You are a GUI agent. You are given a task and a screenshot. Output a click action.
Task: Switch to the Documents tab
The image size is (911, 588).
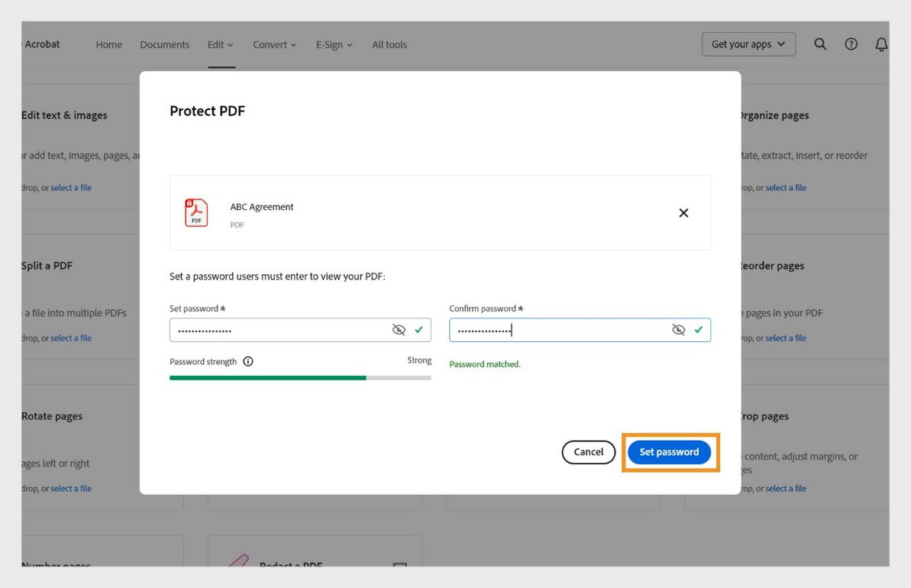(164, 44)
